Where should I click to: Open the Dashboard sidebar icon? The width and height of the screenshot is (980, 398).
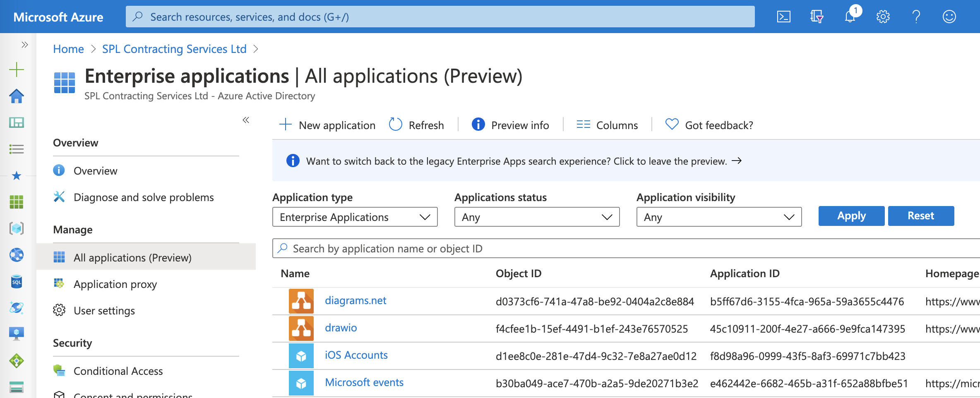(17, 122)
